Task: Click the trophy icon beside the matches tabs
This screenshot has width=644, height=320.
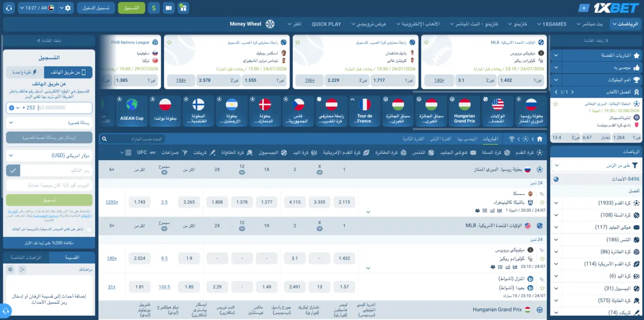Action: [x=512, y=139]
